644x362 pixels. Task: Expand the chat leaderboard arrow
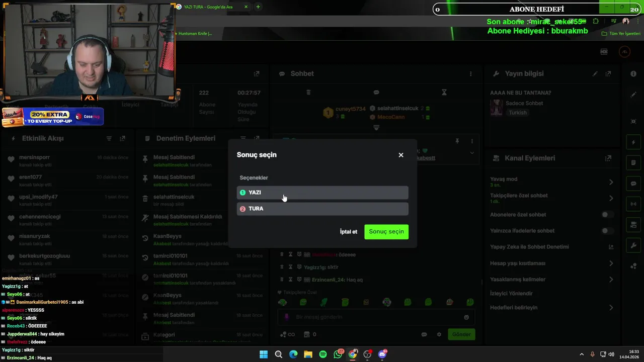point(376,128)
